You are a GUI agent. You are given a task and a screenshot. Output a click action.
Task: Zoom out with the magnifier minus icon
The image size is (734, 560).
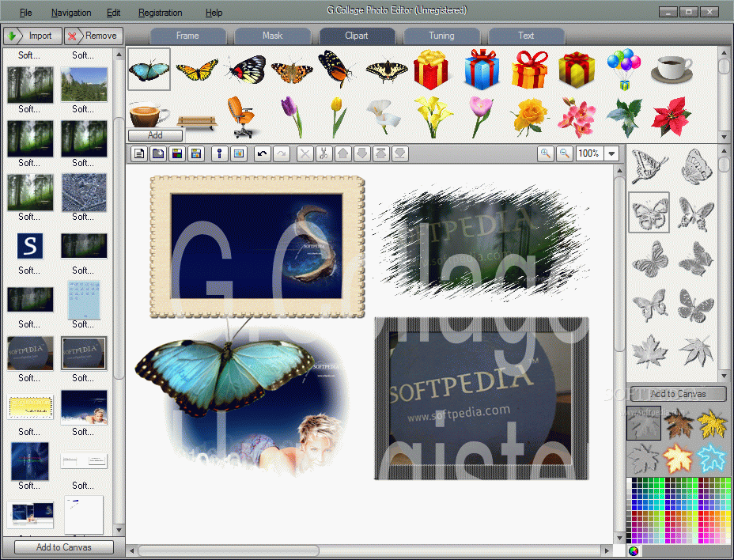(565, 153)
